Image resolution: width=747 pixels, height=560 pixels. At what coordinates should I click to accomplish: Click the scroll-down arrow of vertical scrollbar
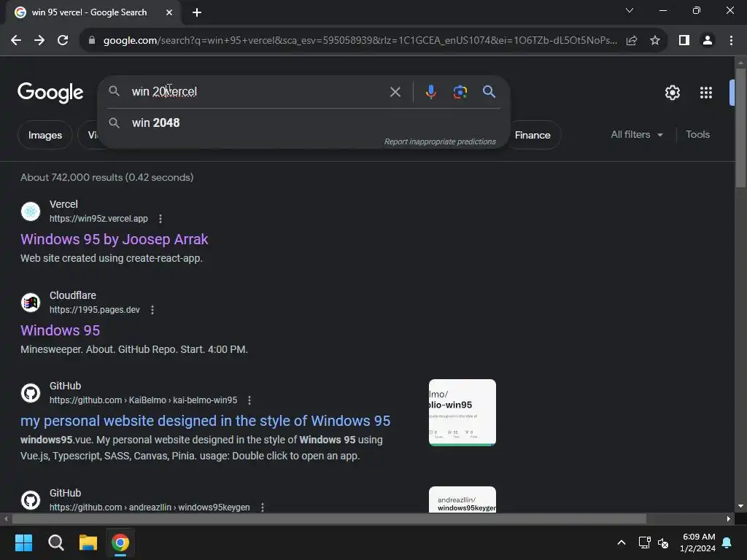pos(740,506)
